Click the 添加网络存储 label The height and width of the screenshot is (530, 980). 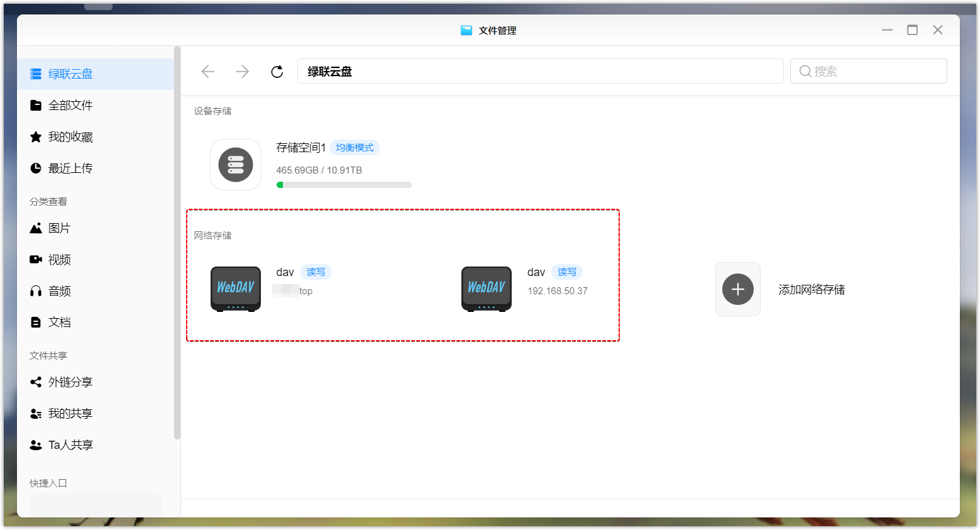[812, 290]
